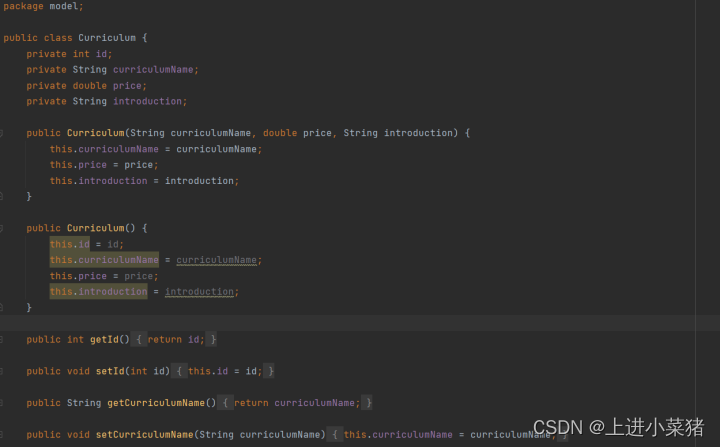Click 'this.price' in the no-arg constructor
This screenshot has height=447, width=721.
(x=78, y=276)
